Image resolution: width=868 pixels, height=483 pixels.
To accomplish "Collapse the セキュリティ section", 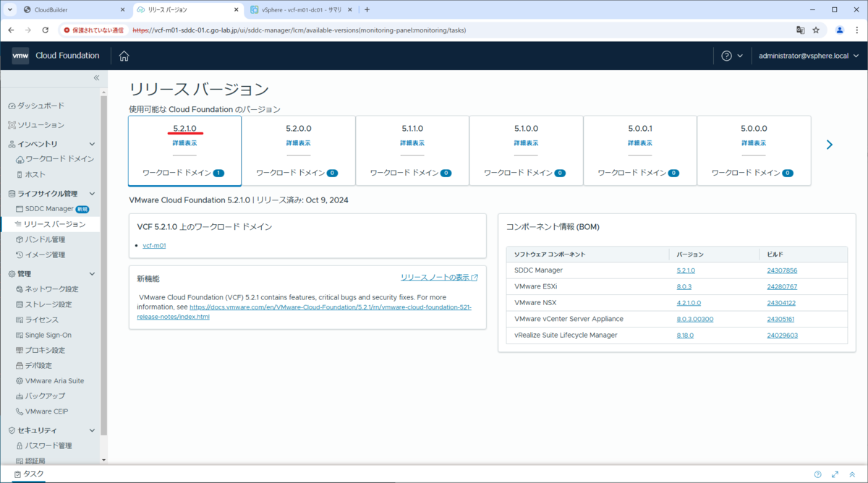I will [x=92, y=430].
